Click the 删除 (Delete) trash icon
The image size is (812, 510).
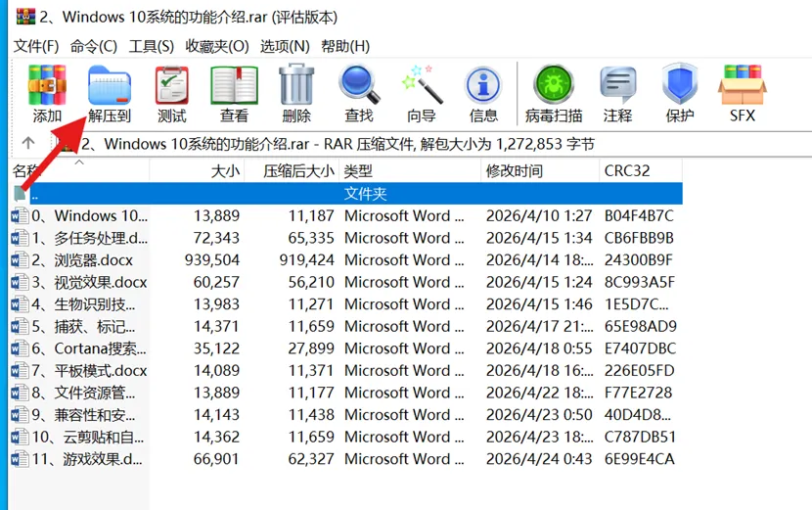click(x=296, y=84)
